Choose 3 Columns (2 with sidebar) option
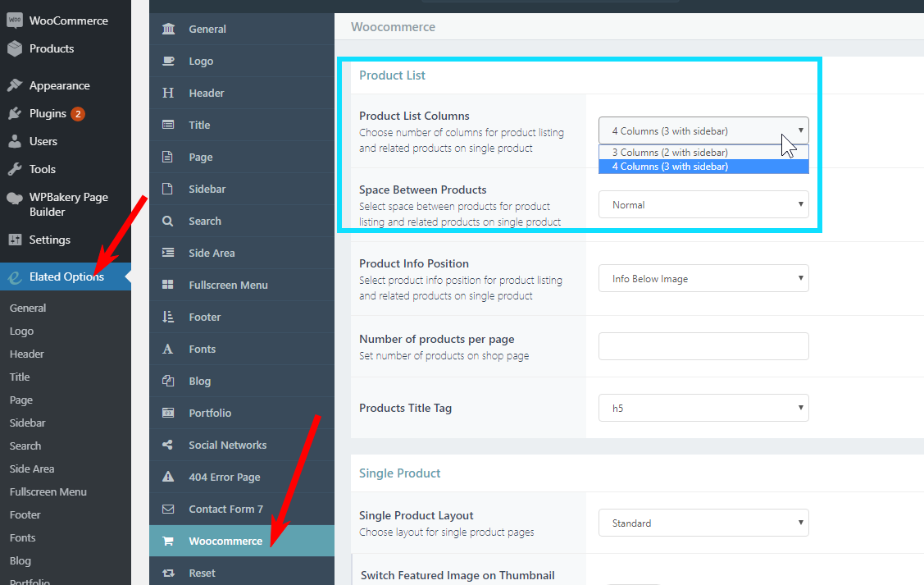Viewport: 924px width, 585px height. (703, 152)
